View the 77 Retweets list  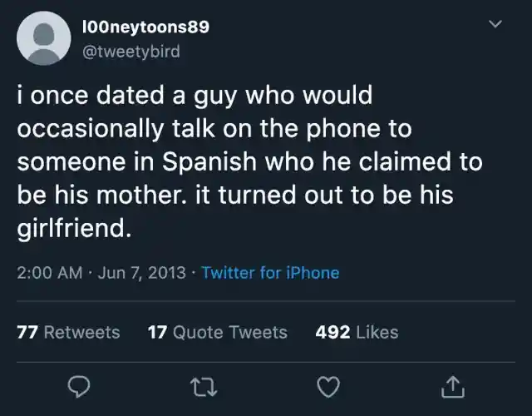click(68, 332)
